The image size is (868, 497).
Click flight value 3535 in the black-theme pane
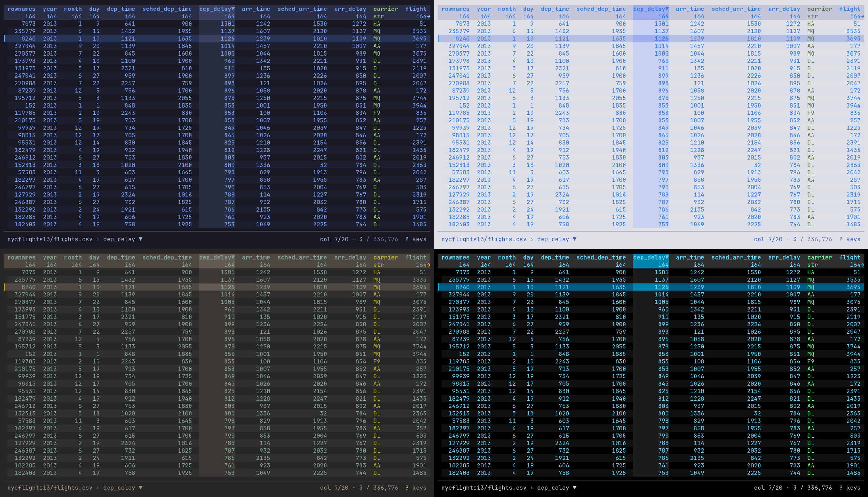point(853,280)
